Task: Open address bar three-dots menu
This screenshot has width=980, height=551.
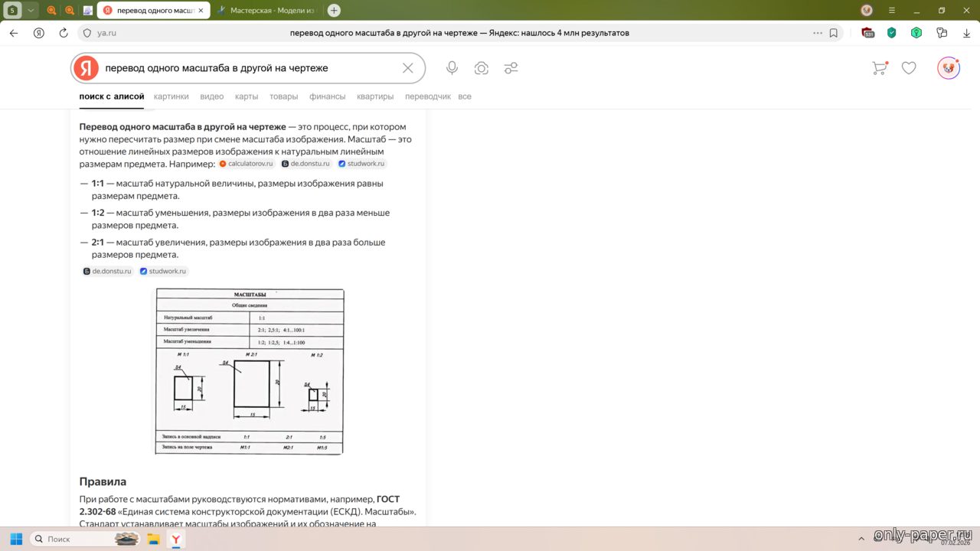Action: [818, 33]
